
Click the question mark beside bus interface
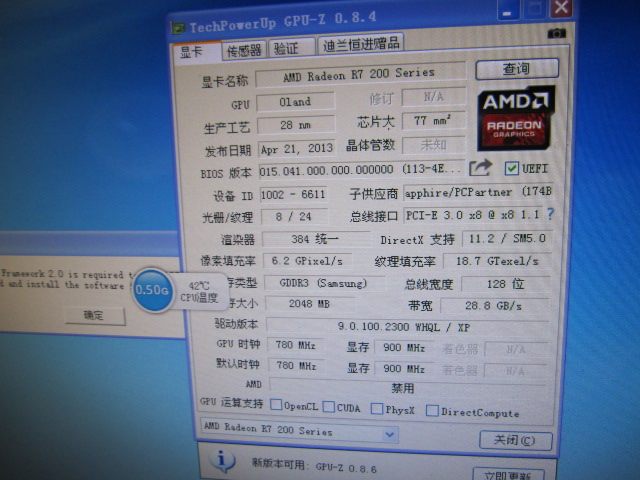click(550, 213)
